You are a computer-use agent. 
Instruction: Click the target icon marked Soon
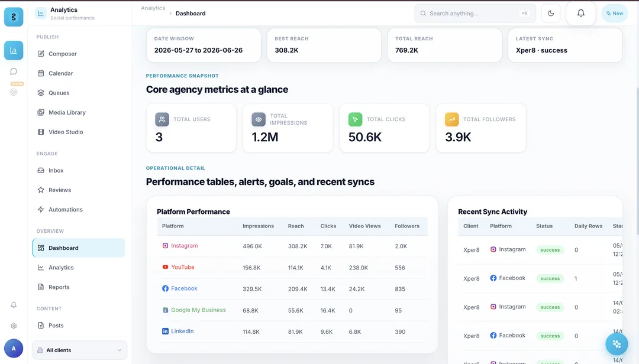point(14,92)
